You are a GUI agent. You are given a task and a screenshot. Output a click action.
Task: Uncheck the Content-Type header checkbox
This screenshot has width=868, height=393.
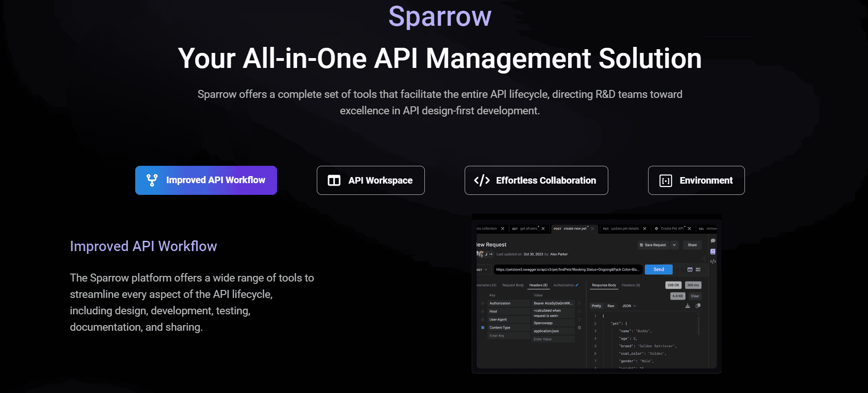point(483,327)
